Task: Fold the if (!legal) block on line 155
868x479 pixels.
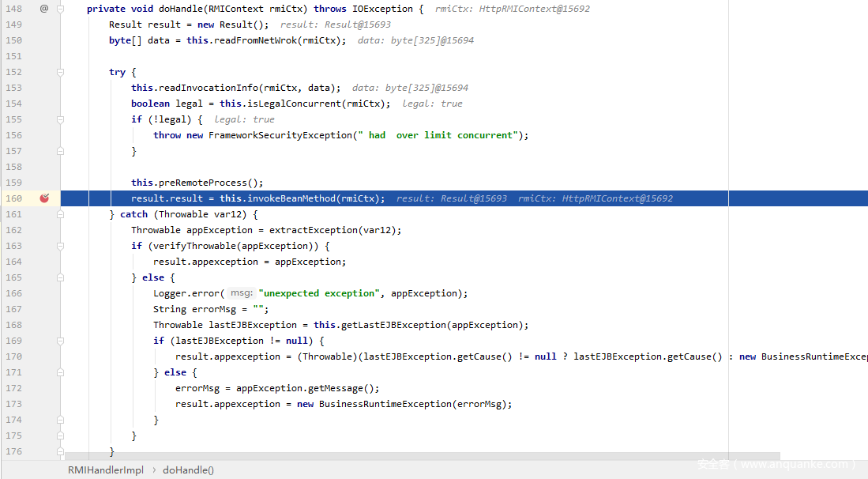Action: [60, 119]
